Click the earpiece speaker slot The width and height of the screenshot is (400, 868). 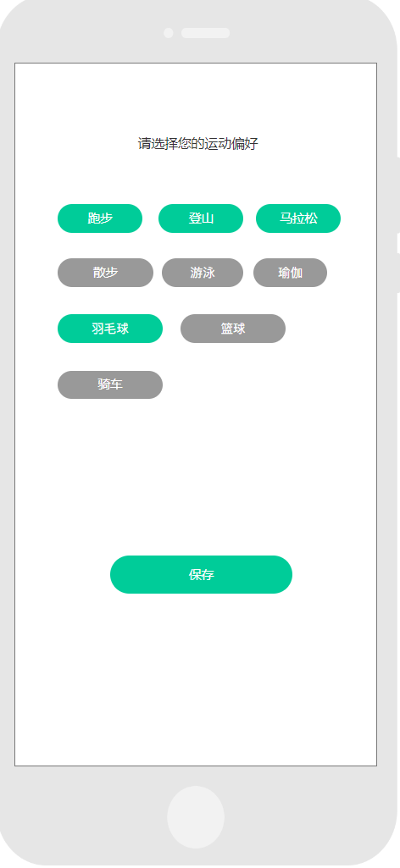(x=206, y=33)
